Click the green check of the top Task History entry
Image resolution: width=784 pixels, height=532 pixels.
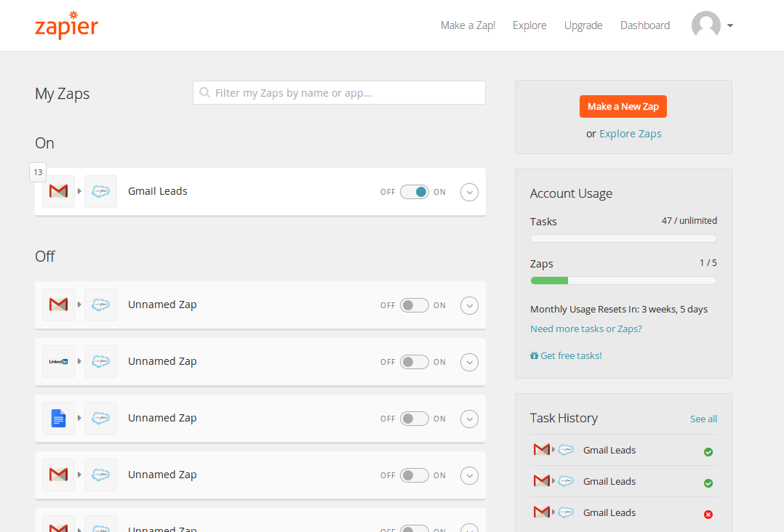[708, 452]
